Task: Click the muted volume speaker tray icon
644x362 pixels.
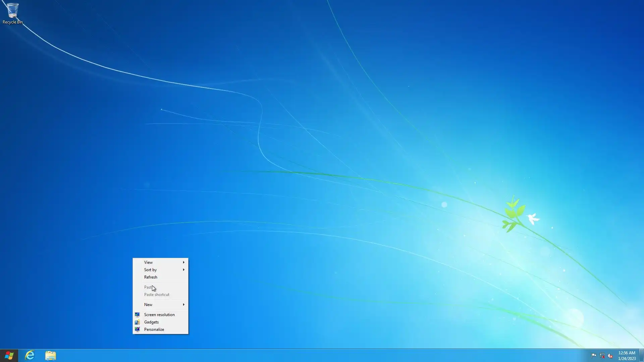Action: (x=610, y=356)
